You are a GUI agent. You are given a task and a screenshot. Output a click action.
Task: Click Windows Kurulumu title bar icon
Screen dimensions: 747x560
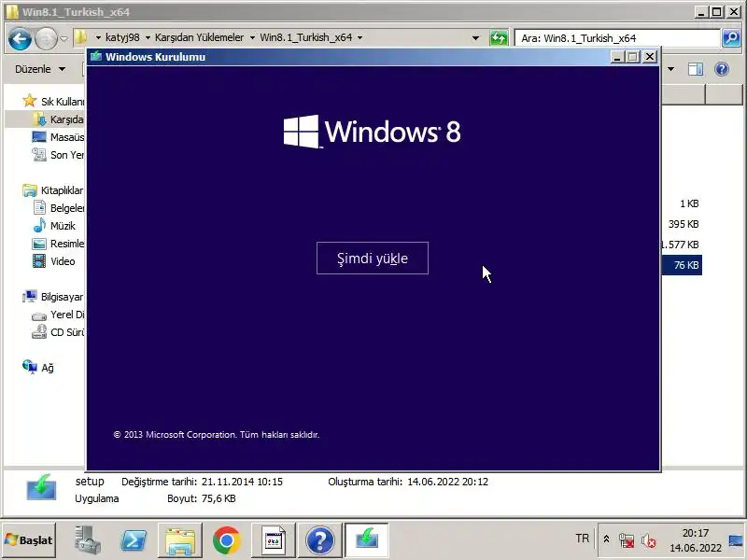tap(96, 56)
